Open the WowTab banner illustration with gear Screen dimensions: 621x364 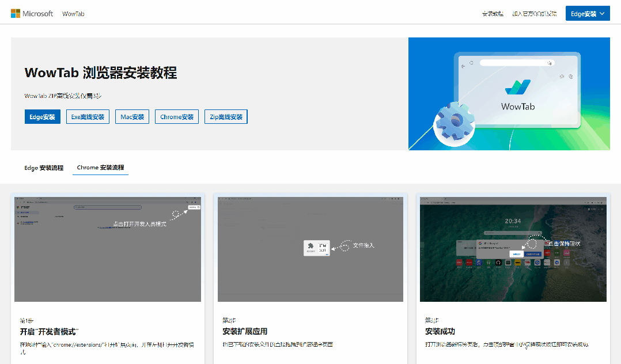click(x=509, y=94)
